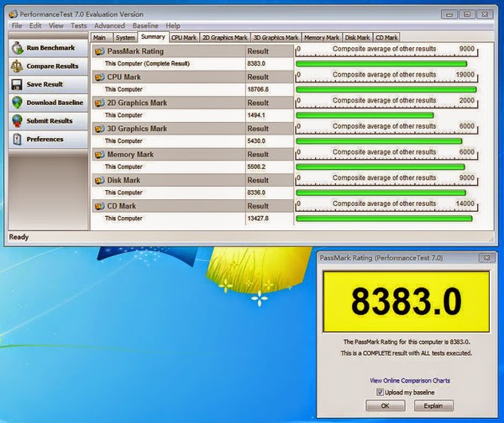Click the 2D Graphics Mark section header
Viewport: 504px width, 423px height.
(193, 103)
